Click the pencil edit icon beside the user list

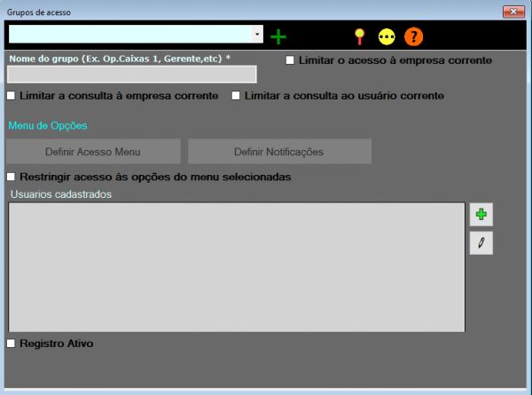click(481, 243)
